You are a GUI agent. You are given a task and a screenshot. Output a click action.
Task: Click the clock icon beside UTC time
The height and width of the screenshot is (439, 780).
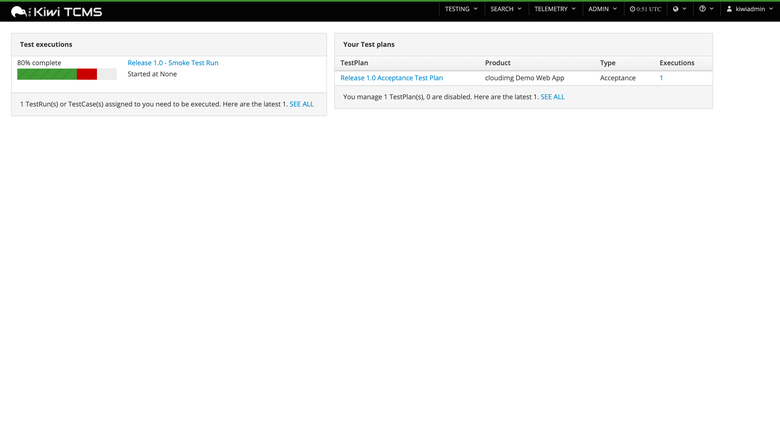[x=632, y=9]
